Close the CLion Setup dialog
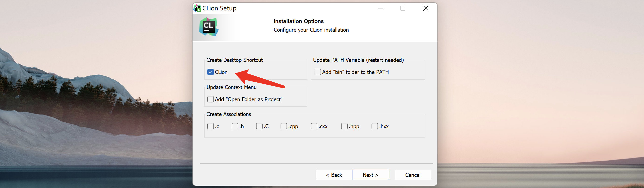 [x=426, y=8]
